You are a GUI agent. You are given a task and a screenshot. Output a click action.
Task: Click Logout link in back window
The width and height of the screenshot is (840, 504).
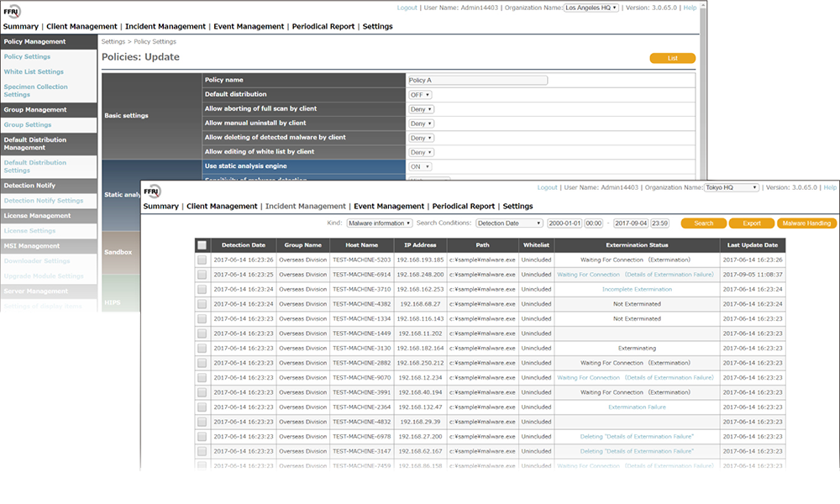coord(407,8)
